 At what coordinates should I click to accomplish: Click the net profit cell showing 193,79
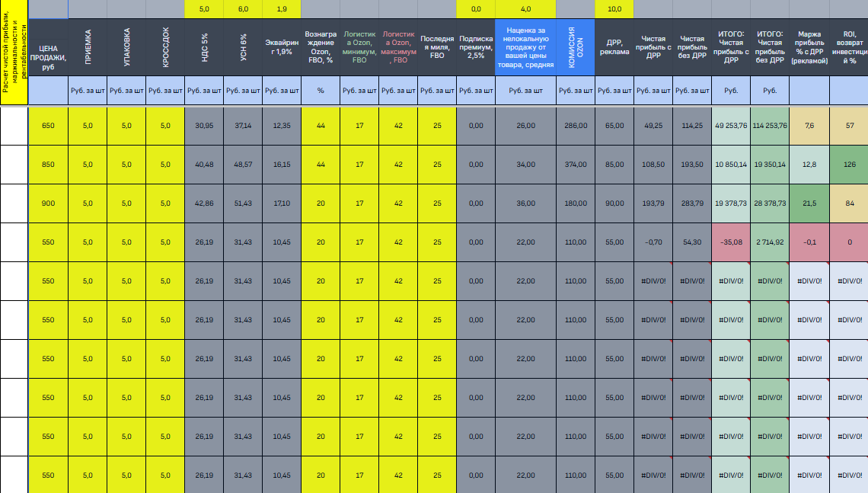(x=653, y=203)
